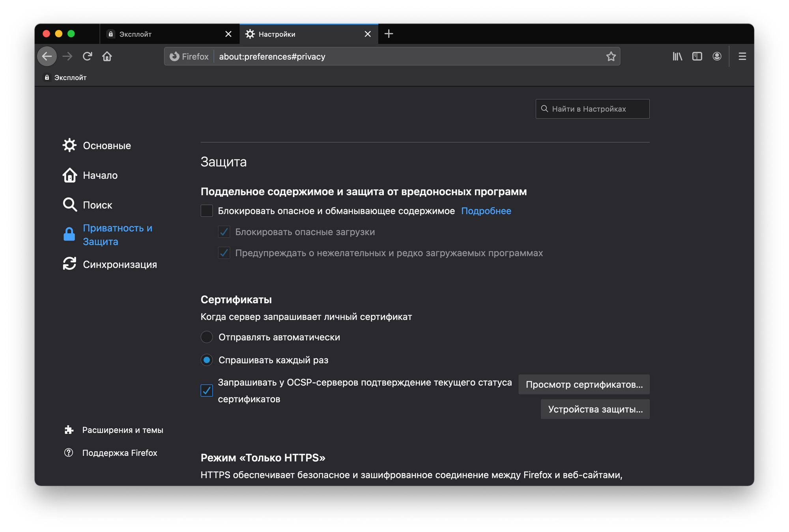The image size is (789, 532).
Task: Reload the current page
Action: click(x=87, y=56)
